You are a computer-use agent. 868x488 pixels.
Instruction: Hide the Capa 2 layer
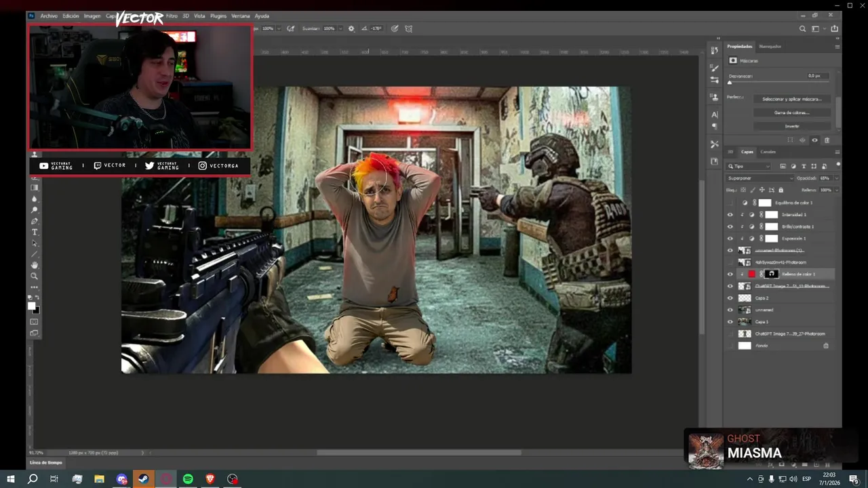(730, 298)
